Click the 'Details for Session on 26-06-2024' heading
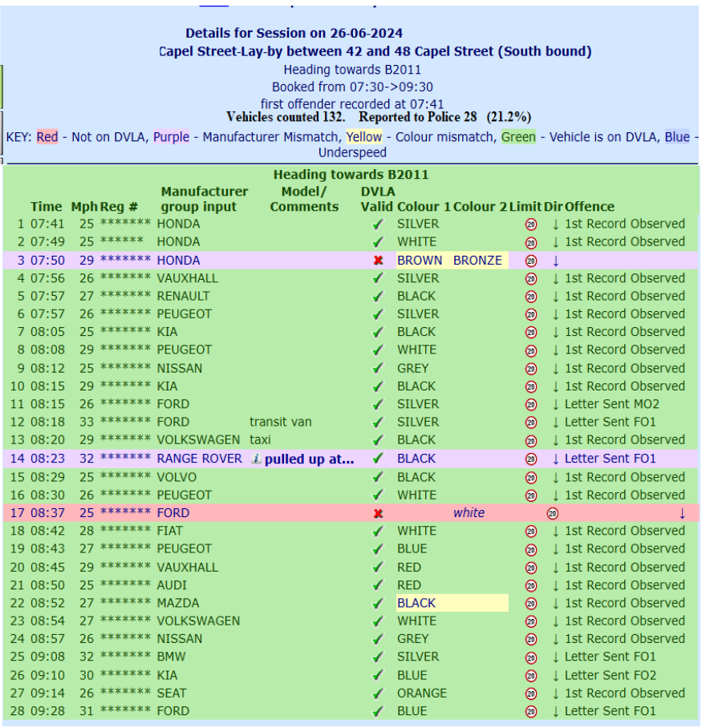This screenshot has width=706, height=728. click(x=294, y=34)
